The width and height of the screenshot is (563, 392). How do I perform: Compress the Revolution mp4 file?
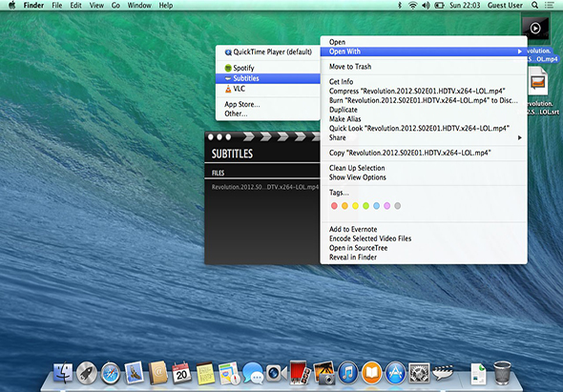coord(417,91)
